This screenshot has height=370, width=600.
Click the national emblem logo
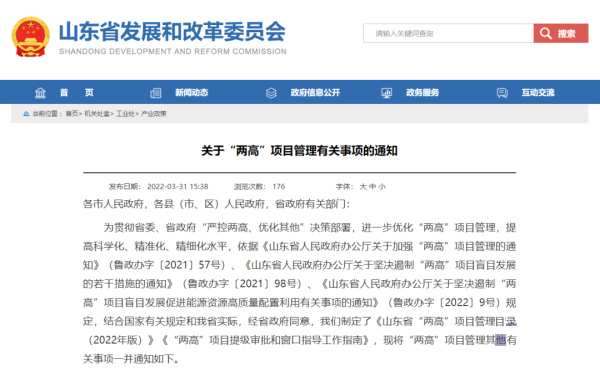coord(31,37)
